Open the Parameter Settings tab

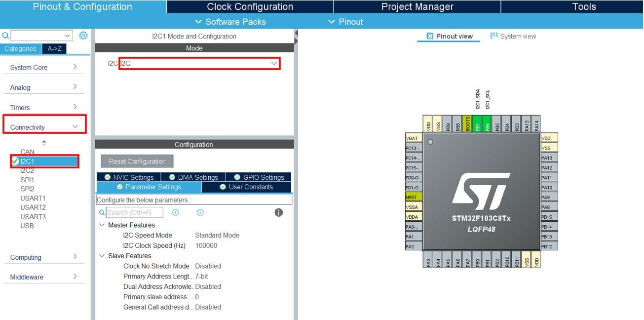tap(149, 187)
